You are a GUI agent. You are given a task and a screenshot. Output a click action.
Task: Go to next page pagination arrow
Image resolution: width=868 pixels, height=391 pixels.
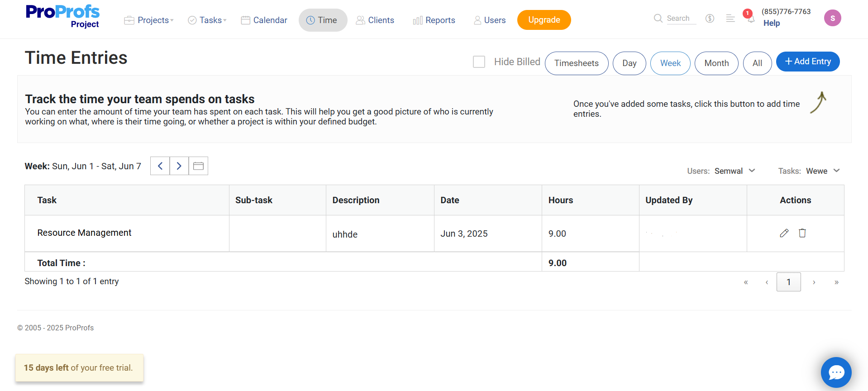[x=814, y=282]
